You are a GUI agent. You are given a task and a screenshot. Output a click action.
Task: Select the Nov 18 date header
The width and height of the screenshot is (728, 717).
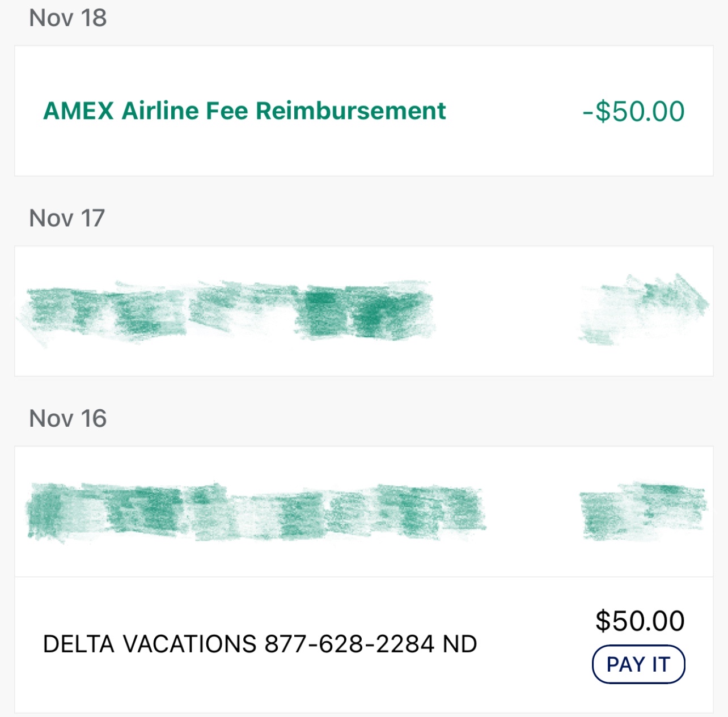68,17
